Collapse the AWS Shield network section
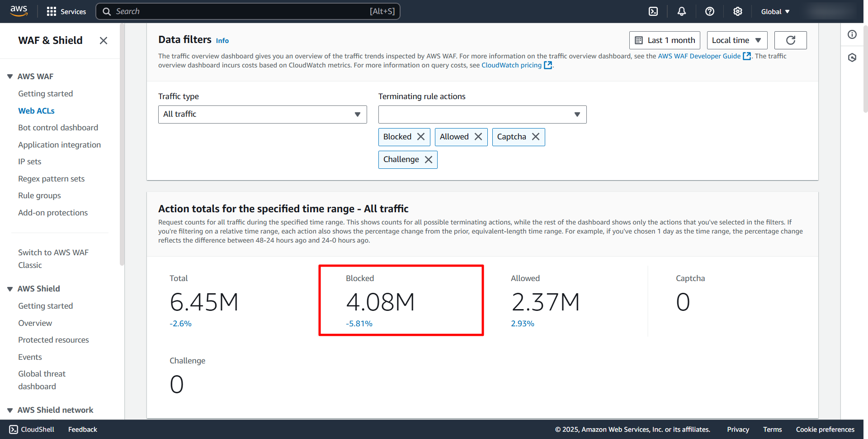The height and width of the screenshot is (439, 868). (x=10, y=410)
